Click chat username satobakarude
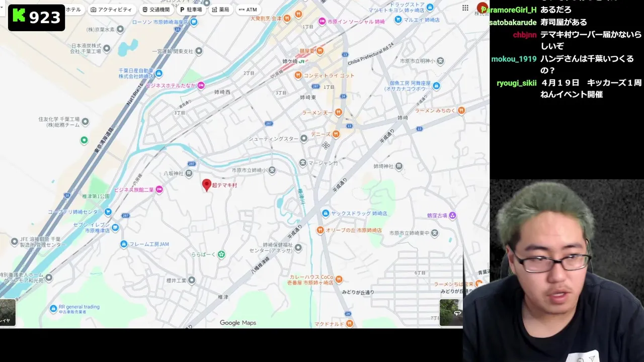 (513, 23)
